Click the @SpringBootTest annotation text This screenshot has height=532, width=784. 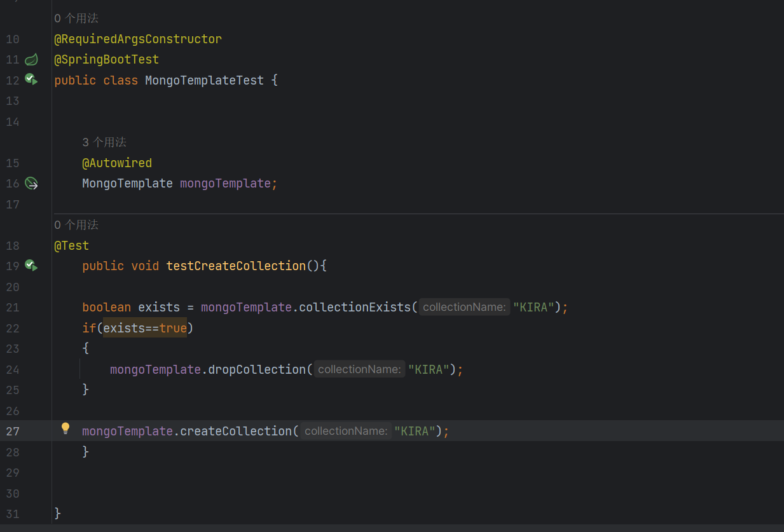[106, 59]
